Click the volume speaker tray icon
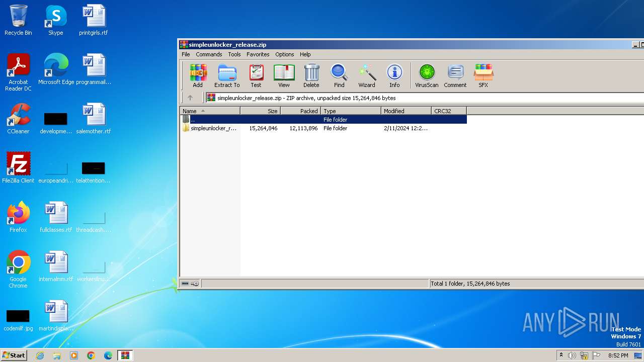 pyautogui.click(x=572, y=355)
